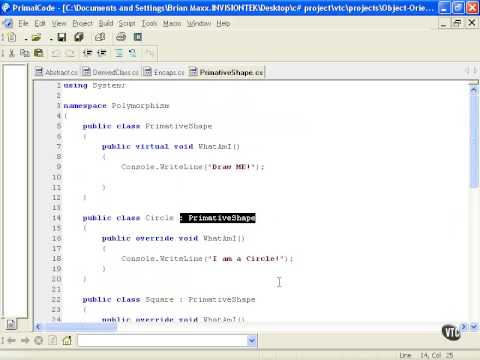Image resolution: width=480 pixels, height=360 pixels.
Task: Click the teal window-layout toolbar icon
Action: 138,37
